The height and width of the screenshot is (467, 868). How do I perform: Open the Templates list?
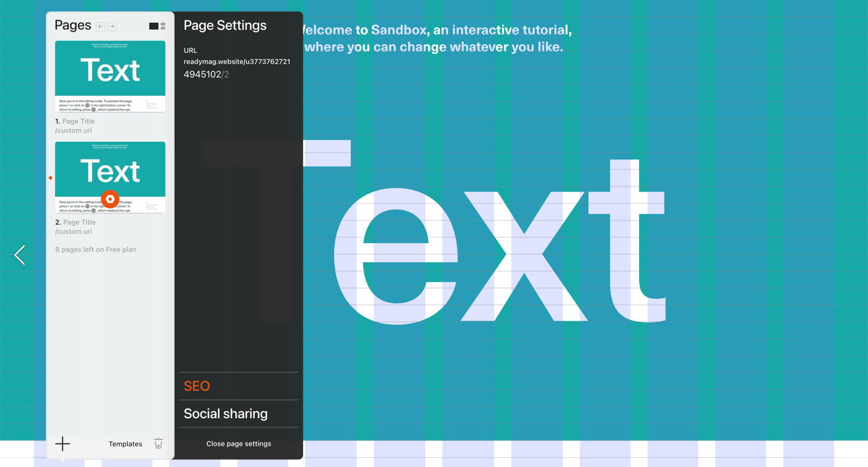[125, 444]
